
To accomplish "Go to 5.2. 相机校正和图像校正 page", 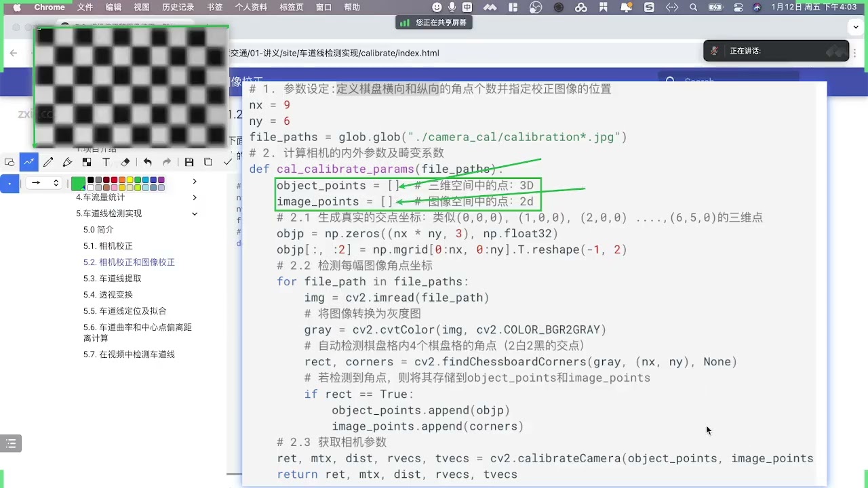I will (x=129, y=262).
